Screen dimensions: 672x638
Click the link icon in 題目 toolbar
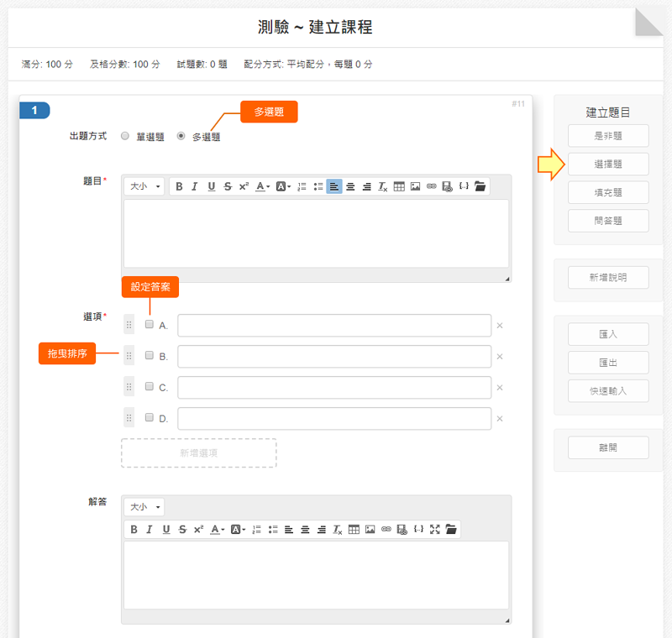pyautogui.click(x=431, y=186)
